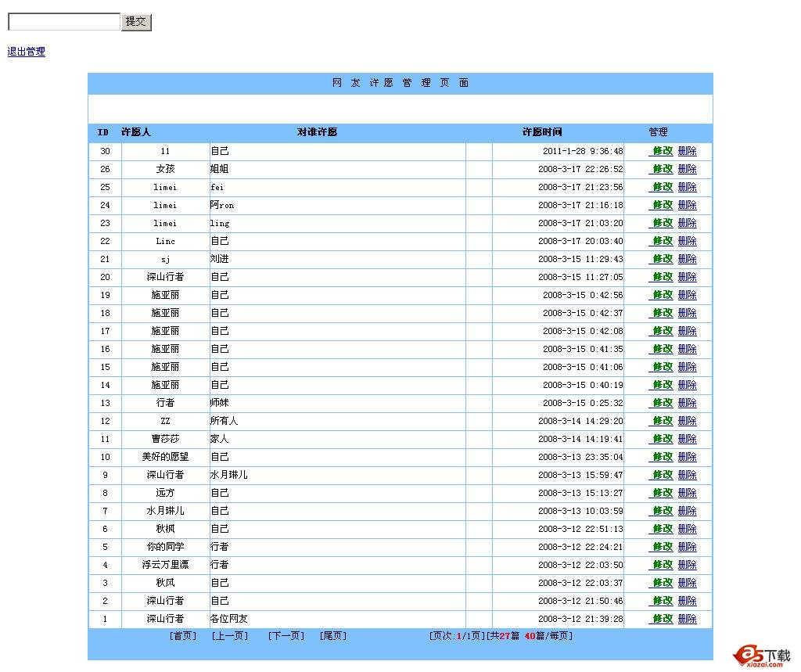
Task: Delete the 秋风 row via 删除
Action: click(687, 583)
